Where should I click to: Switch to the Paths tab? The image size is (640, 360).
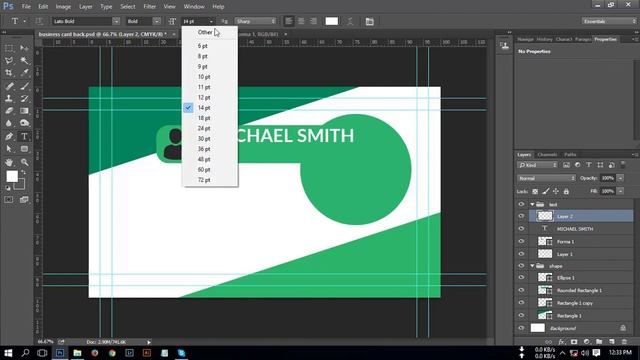coord(570,155)
